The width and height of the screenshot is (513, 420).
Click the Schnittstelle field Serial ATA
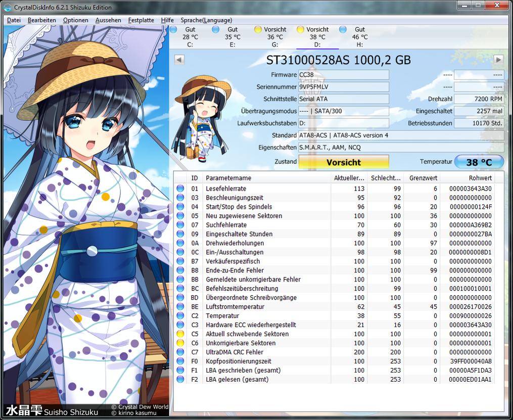pos(344,99)
